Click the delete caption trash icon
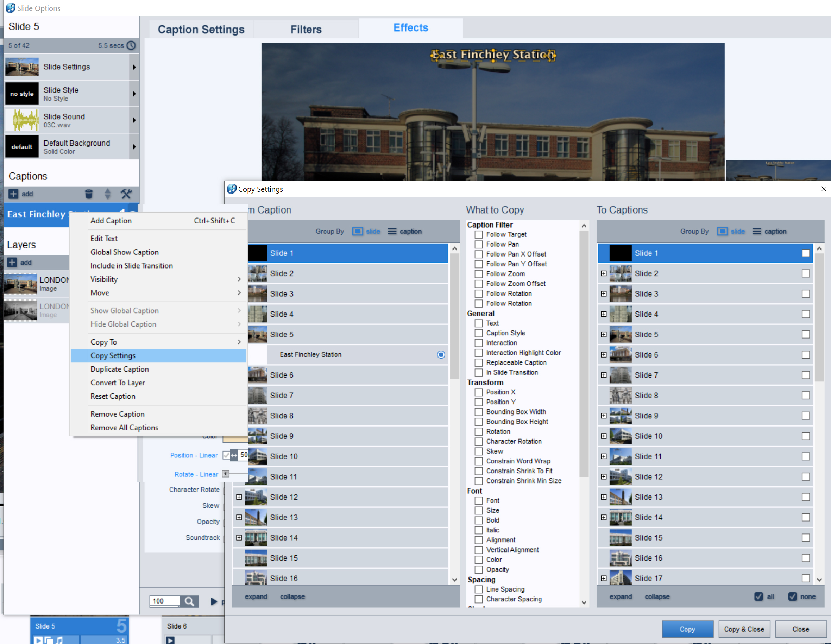The width and height of the screenshot is (831, 644). point(88,194)
